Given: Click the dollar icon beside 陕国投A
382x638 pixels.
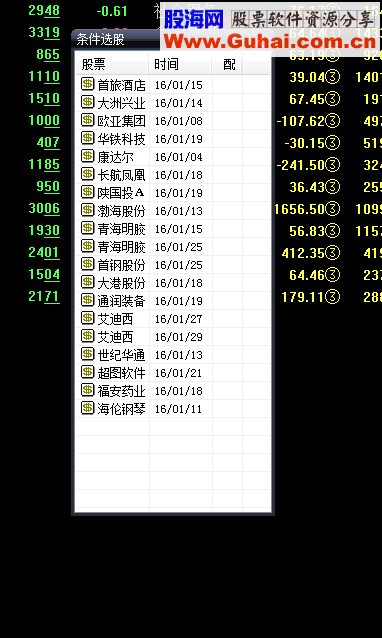Looking at the screenshot, I should [87, 192].
